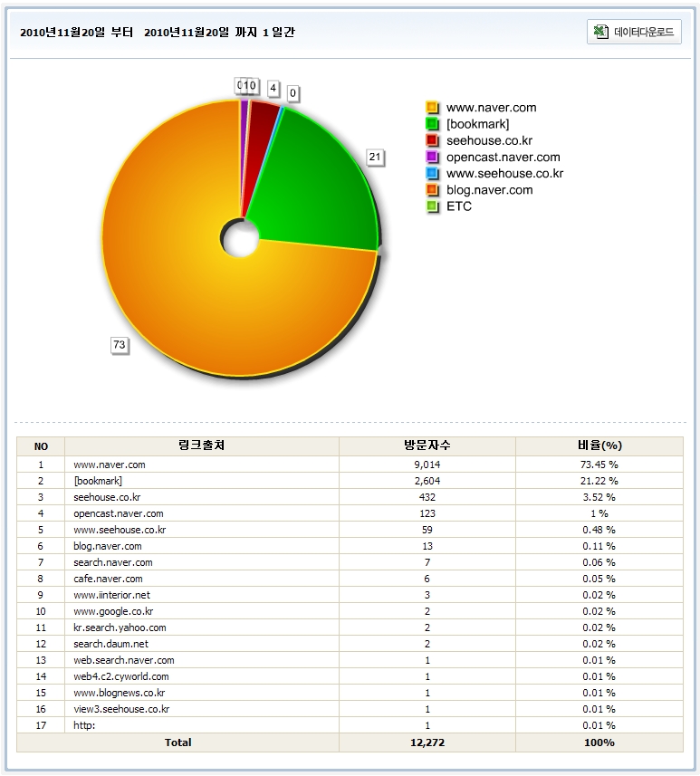Image resolution: width=700 pixels, height=776 pixels.
Task: Click the www.naver.com orange legend swatch
Action: point(432,108)
